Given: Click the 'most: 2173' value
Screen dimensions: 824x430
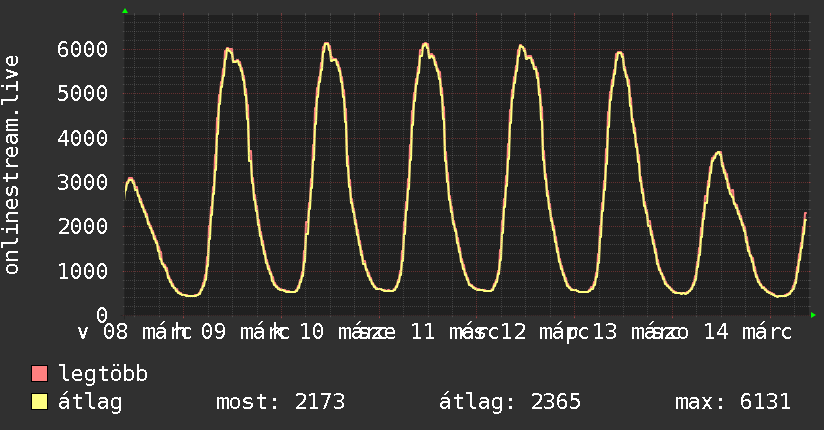Looking at the screenshot, I should [281, 402].
